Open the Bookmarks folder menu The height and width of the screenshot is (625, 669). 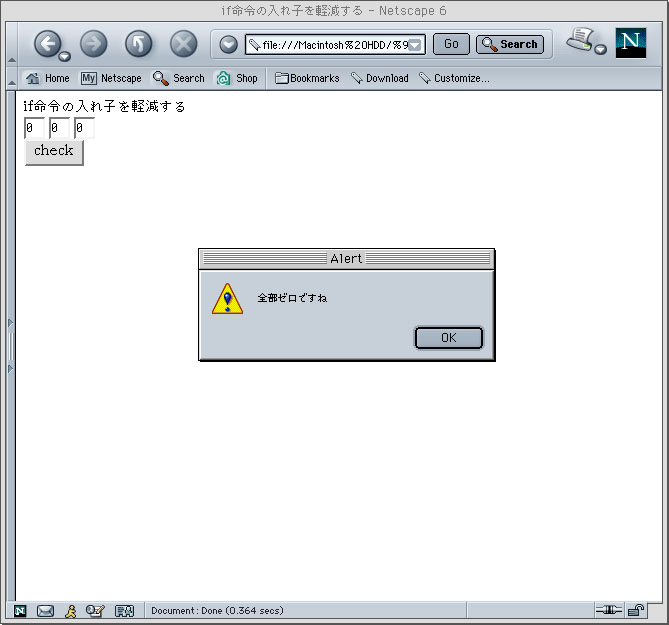coord(307,78)
